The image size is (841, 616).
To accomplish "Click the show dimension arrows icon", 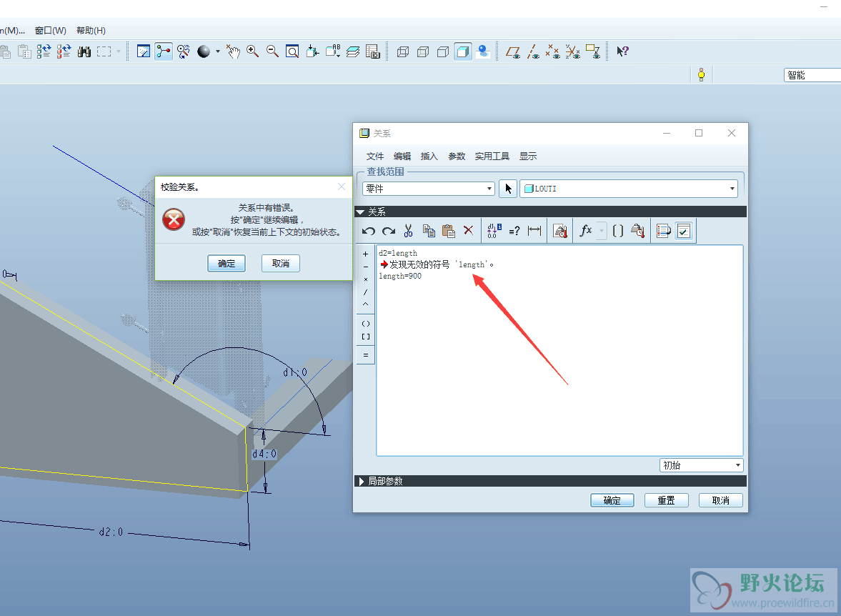I will tap(534, 231).
